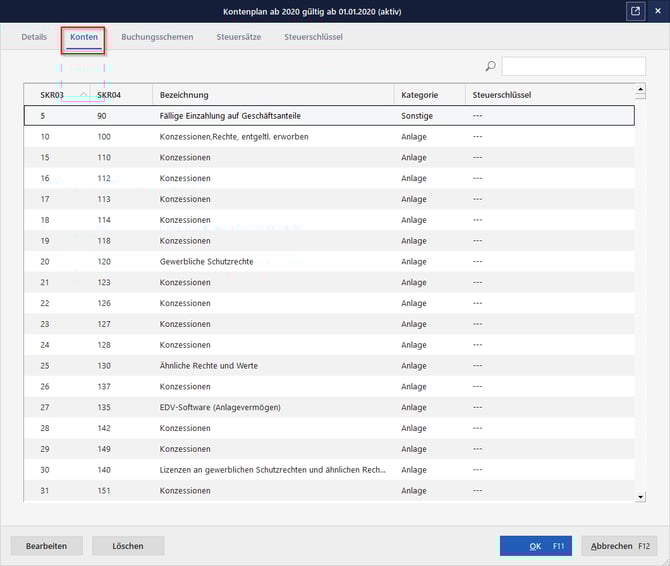
Task: Select the Konzessionen row with SKR04 110
Action: [329, 158]
